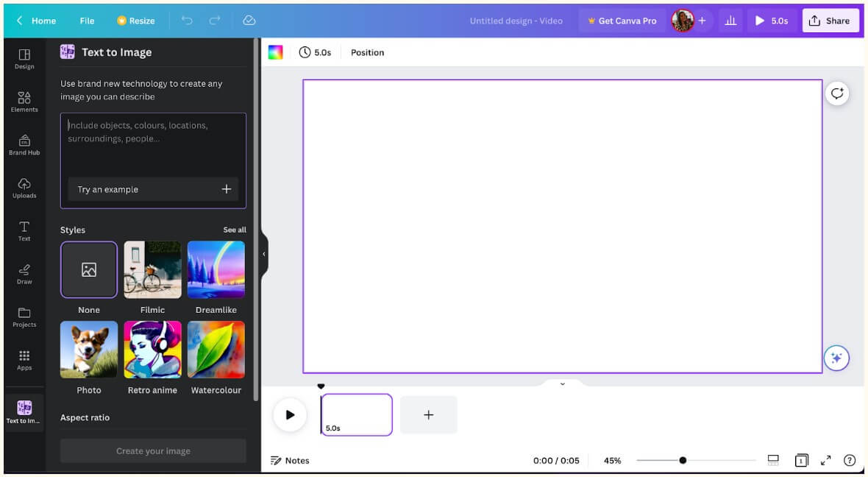868x477 pixels.
Task: Open the Elements panel in the sidebar
Action: 24,102
